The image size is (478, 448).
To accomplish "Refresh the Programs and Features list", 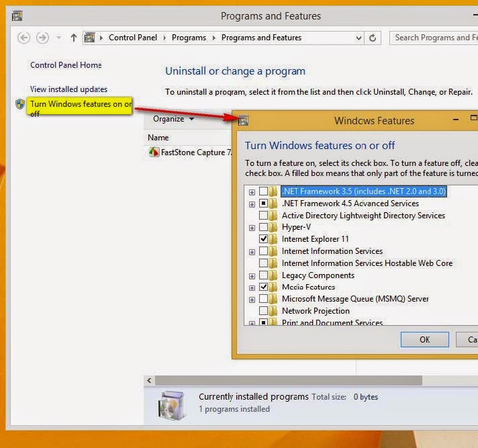I will click(x=373, y=38).
